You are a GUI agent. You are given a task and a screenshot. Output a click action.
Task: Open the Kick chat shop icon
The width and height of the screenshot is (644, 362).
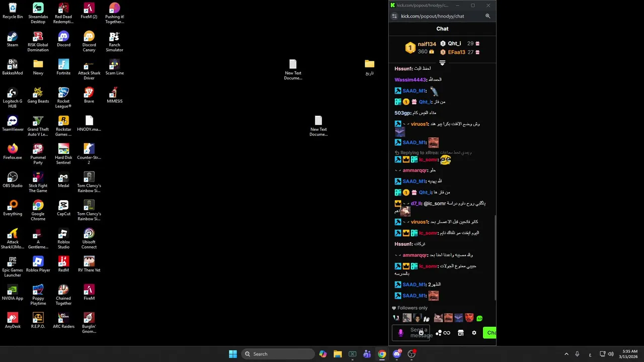(x=460, y=333)
